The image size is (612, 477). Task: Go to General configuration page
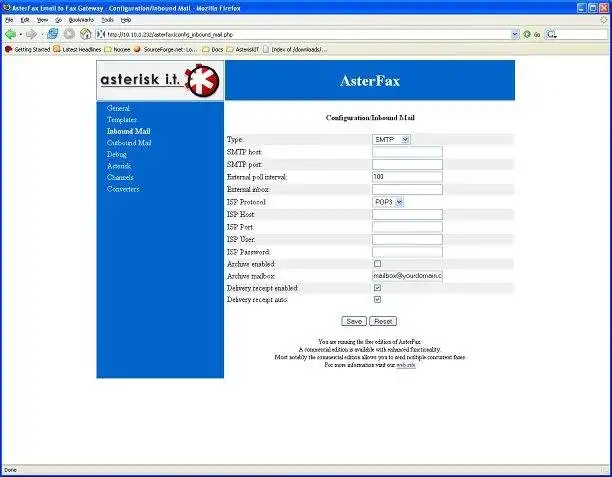[x=118, y=108]
